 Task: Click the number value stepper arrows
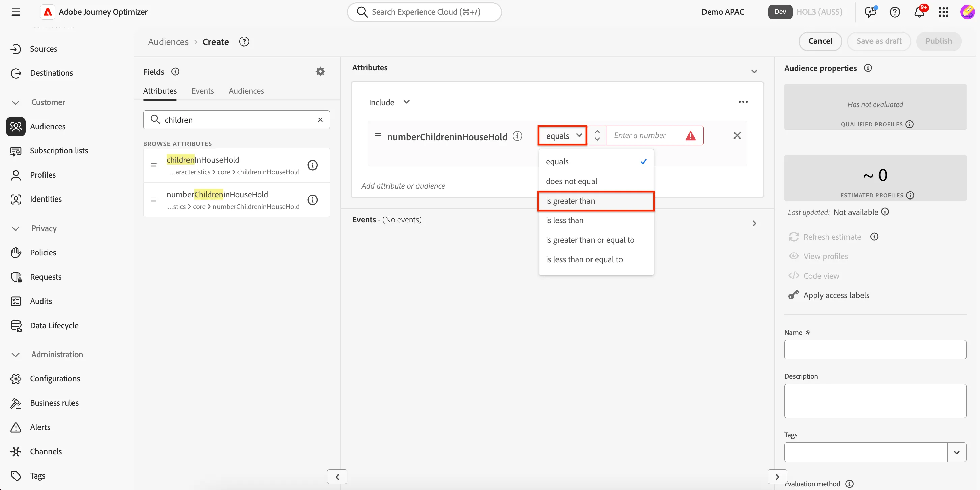[x=597, y=136]
